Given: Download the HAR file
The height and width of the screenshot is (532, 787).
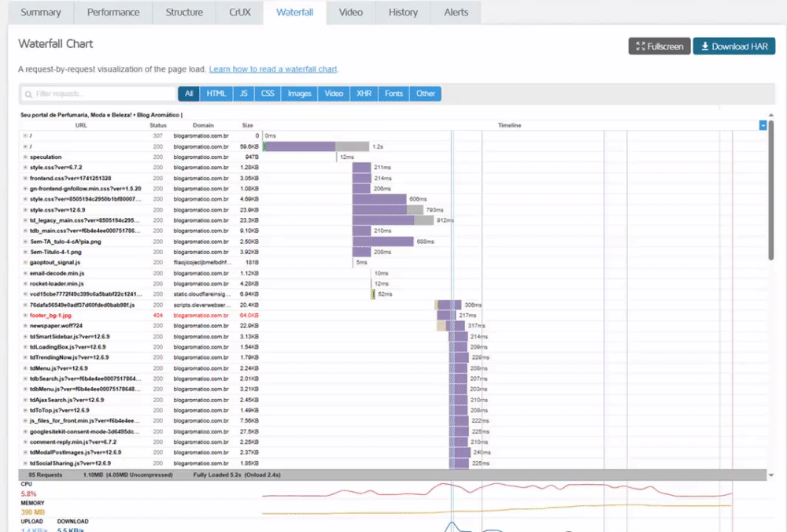Looking at the screenshot, I should (733, 46).
